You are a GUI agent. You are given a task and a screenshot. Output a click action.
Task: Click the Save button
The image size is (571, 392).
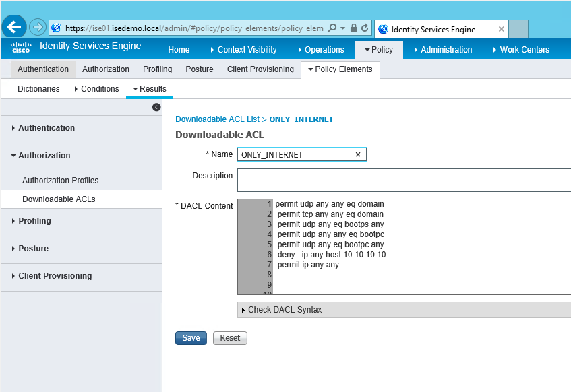point(191,338)
